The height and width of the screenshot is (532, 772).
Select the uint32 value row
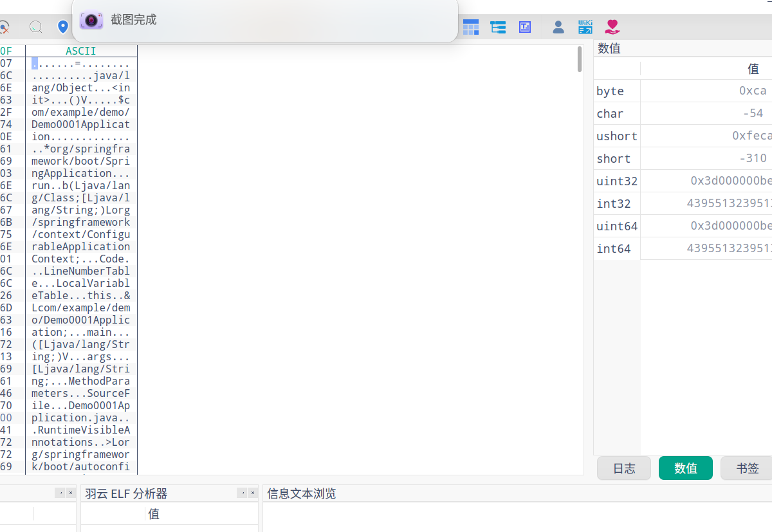(701, 181)
